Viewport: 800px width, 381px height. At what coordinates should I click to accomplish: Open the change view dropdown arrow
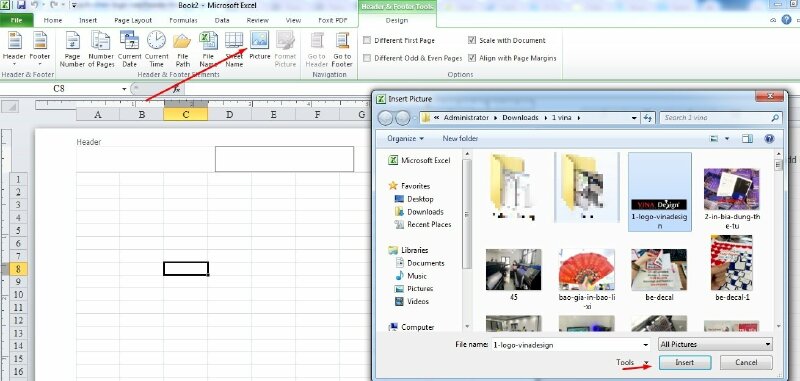coord(727,139)
